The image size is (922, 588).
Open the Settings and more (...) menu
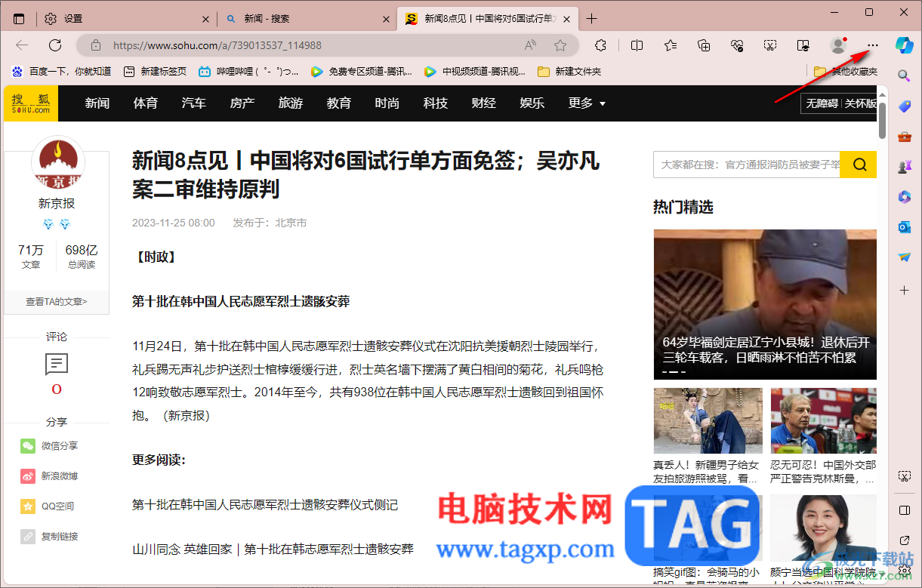pos(872,45)
